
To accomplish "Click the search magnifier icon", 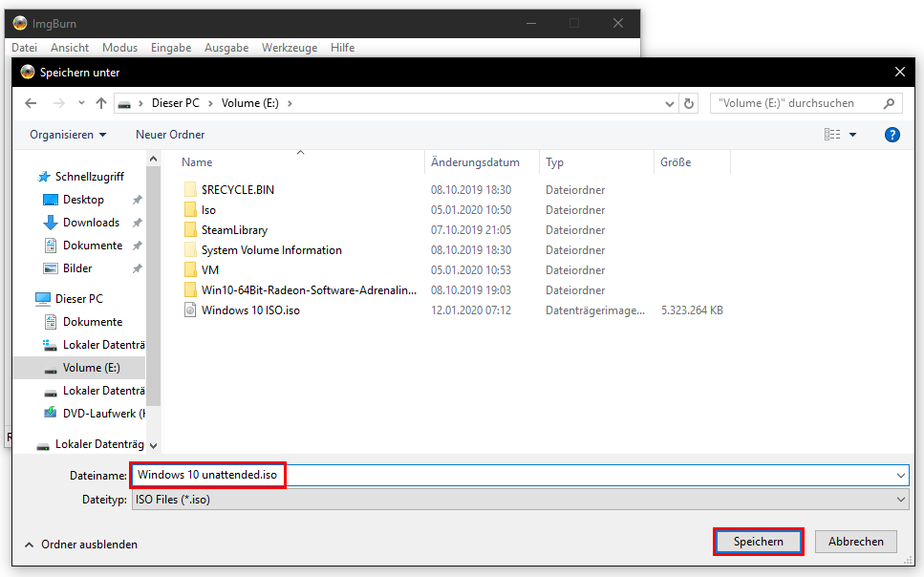I will (x=890, y=104).
